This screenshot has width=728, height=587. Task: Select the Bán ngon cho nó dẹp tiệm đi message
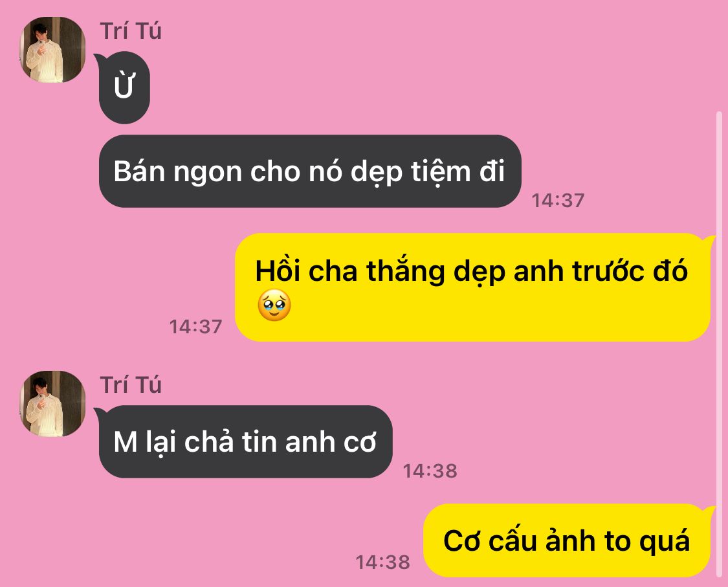[x=310, y=172]
